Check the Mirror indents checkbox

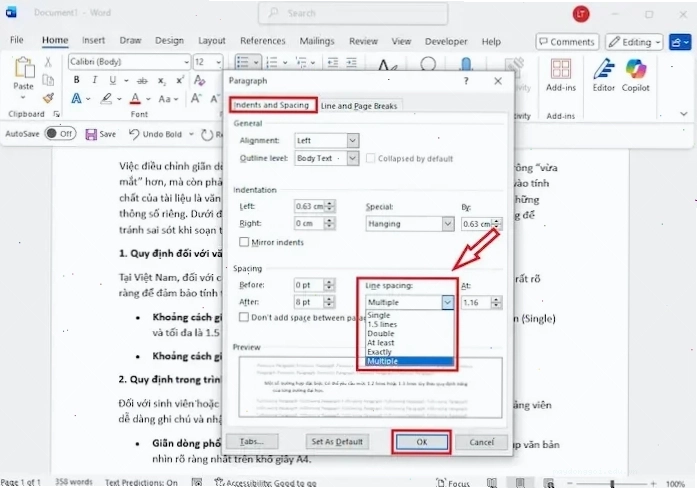[x=244, y=242]
